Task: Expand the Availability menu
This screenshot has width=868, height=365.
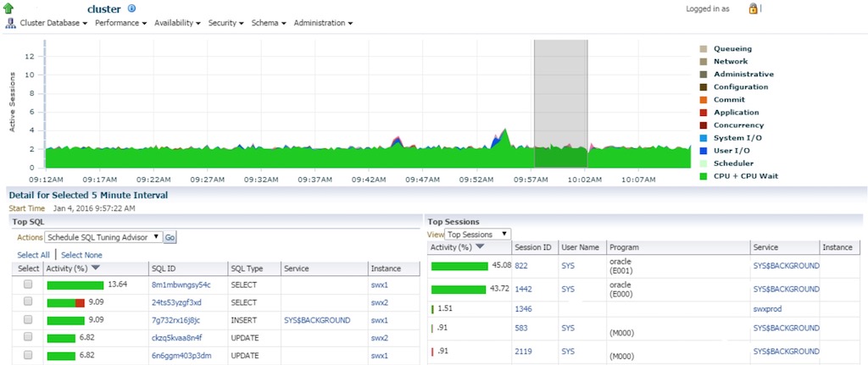Action: (179, 23)
